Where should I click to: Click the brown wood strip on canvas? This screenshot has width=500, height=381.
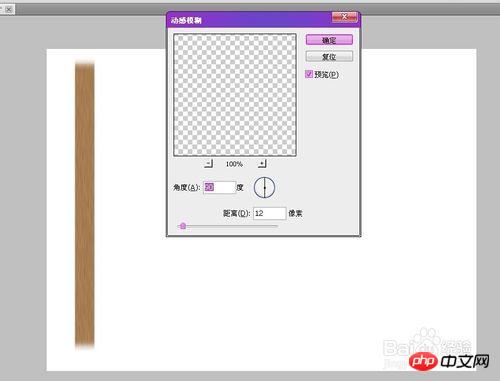coord(85,205)
